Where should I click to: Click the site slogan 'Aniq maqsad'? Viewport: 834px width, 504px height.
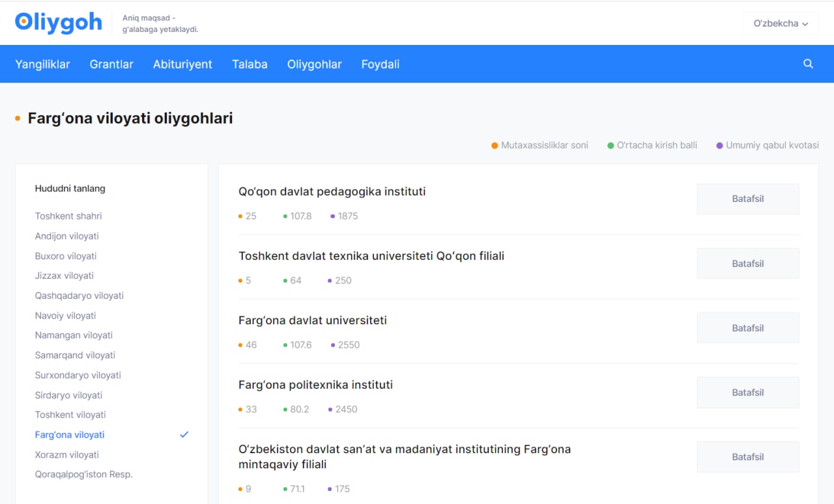click(x=160, y=23)
